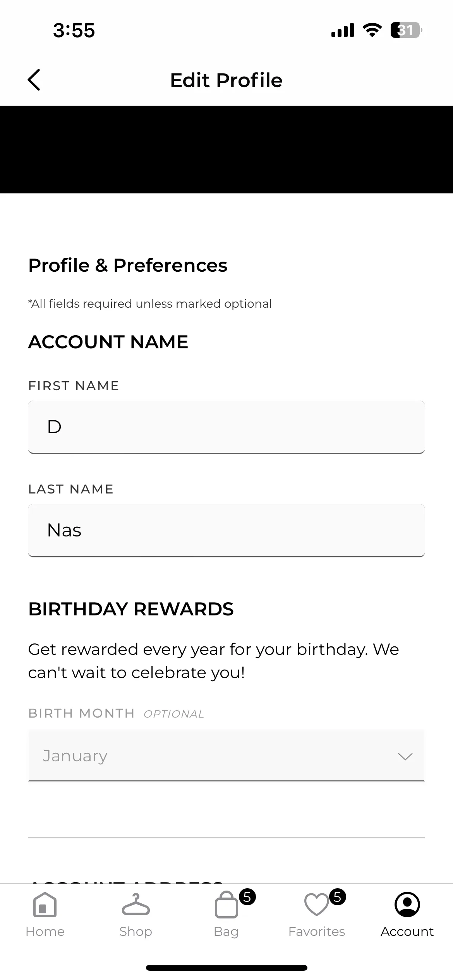The width and height of the screenshot is (453, 980).
Task: Tap the Edit Profile title
Action: coord(226,80)
